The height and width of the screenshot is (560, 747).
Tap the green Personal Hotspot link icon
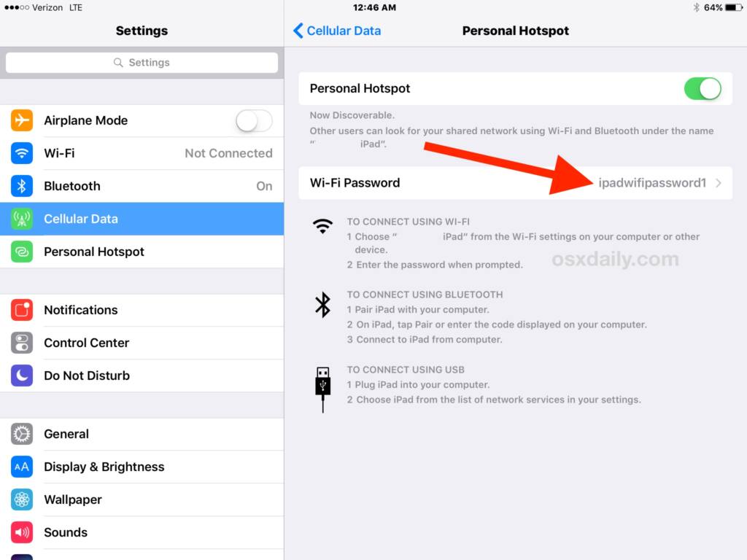(x=22, y=252)
